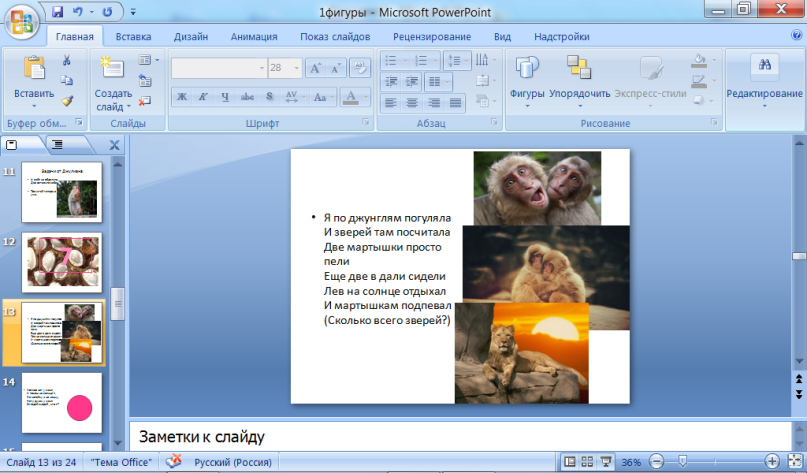The width and height of the screenshot is (807, 473).
Task: Switch to the Анимация tab
Action: coord(254,37)
